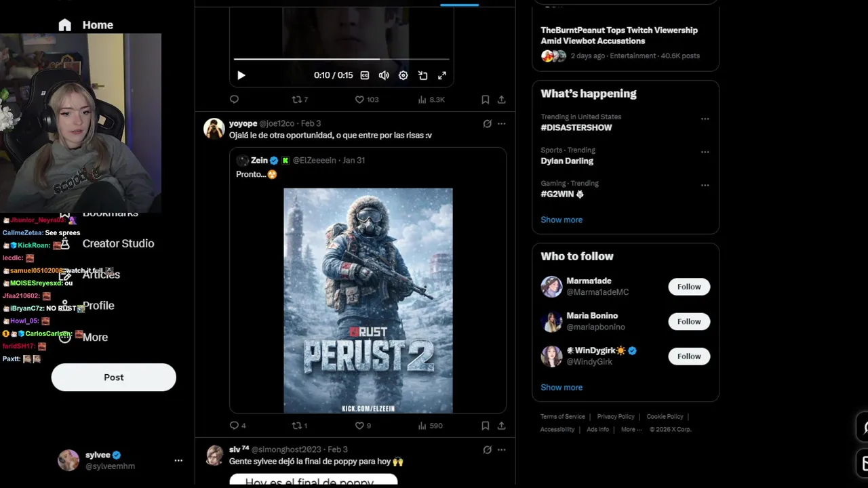Show more trending topics
Viewport: 868px width, 488px height.
[x=561, y=220]
